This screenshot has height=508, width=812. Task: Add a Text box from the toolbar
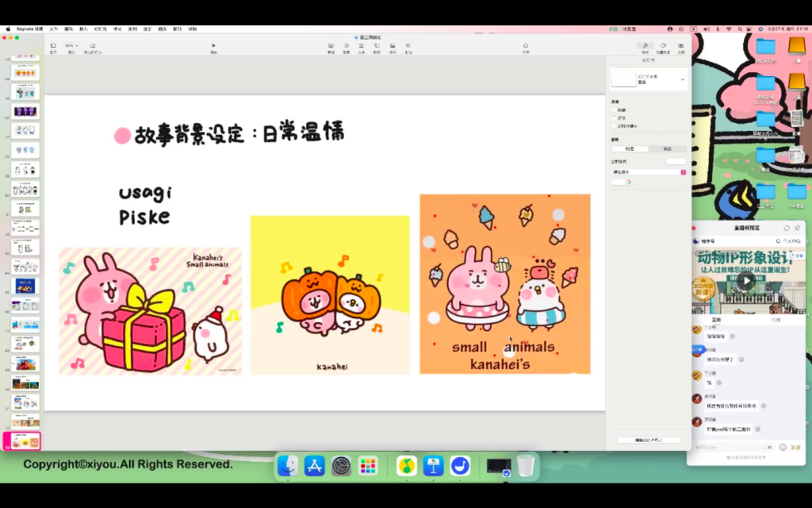click(361, 46)
